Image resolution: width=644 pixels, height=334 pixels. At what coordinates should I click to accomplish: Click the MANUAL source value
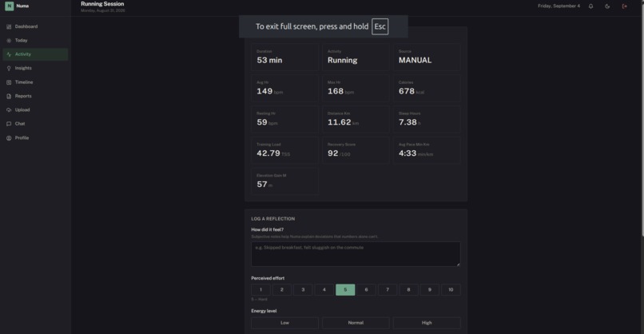pyautogui.click(x=415, y=61)
